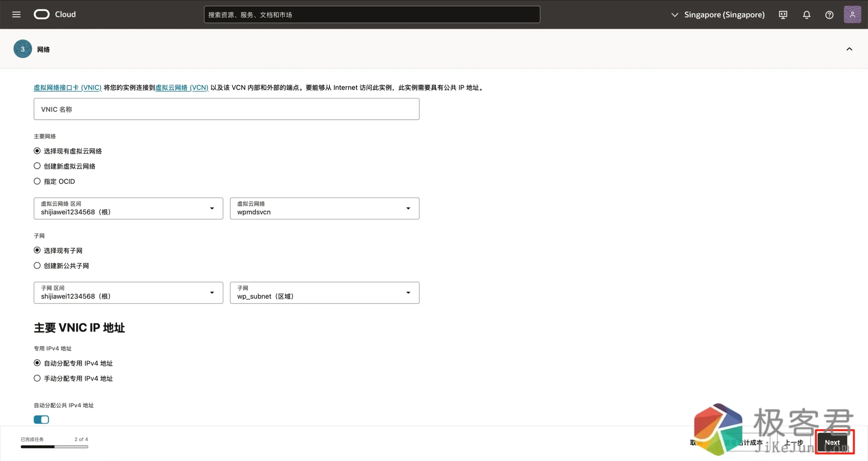The height and width of the screenshot is (461, 868).
Task: Open the 虚拟云网络 (VCN) link
Action: (182, 87)
